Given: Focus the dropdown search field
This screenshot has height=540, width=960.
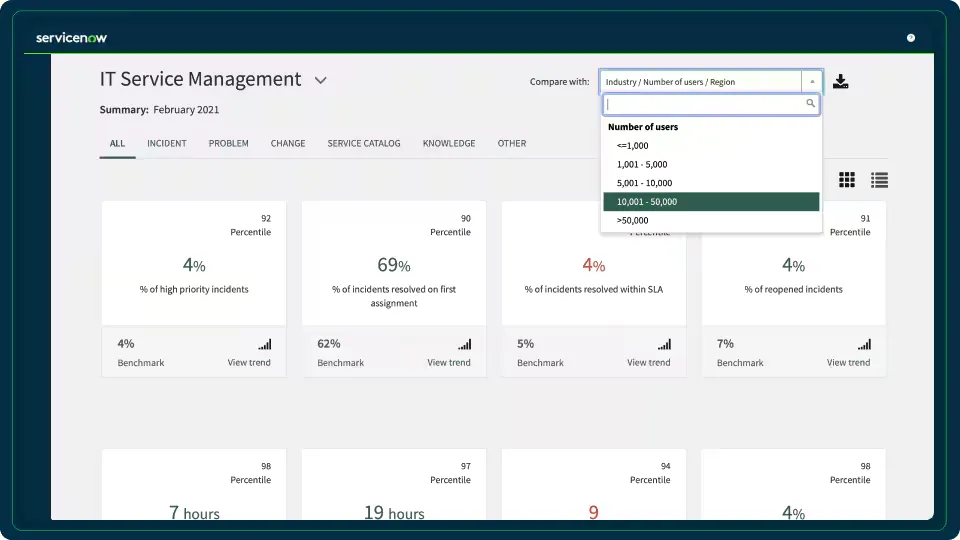Looking at the screenshot, I should click(711, 104).
